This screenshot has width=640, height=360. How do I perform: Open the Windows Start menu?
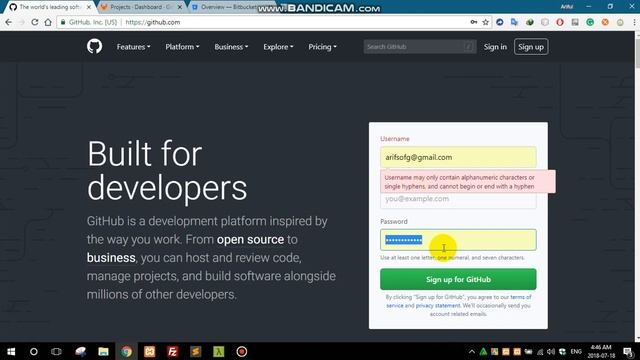click(x=11, y=351)
